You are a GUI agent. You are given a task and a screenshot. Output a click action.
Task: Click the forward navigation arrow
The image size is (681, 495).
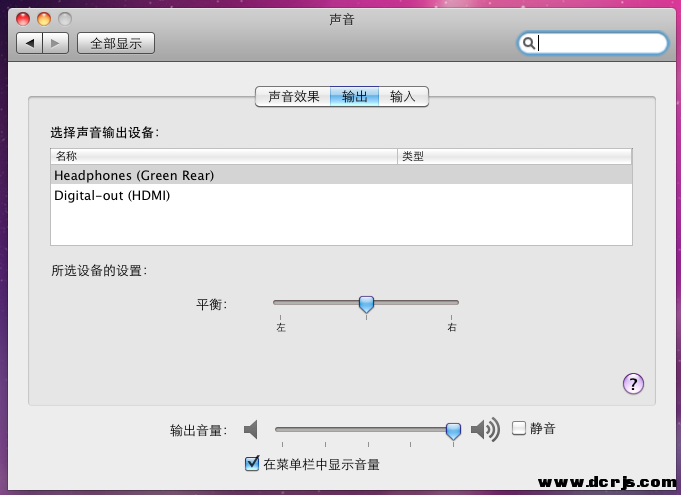pyautogui.click(x=56, y=43)
